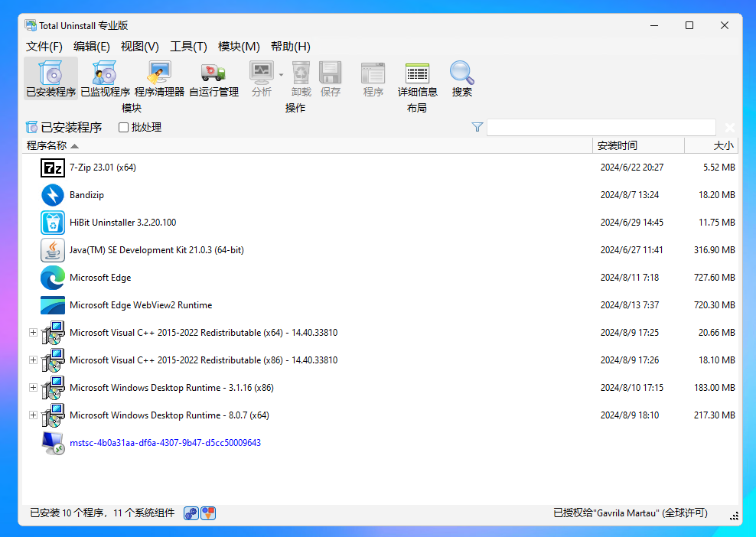Select icon of Visual C++ Redistributable (x86)
Image resolution: width=756 pixels, height=537 pixels.
click(53, 360)
